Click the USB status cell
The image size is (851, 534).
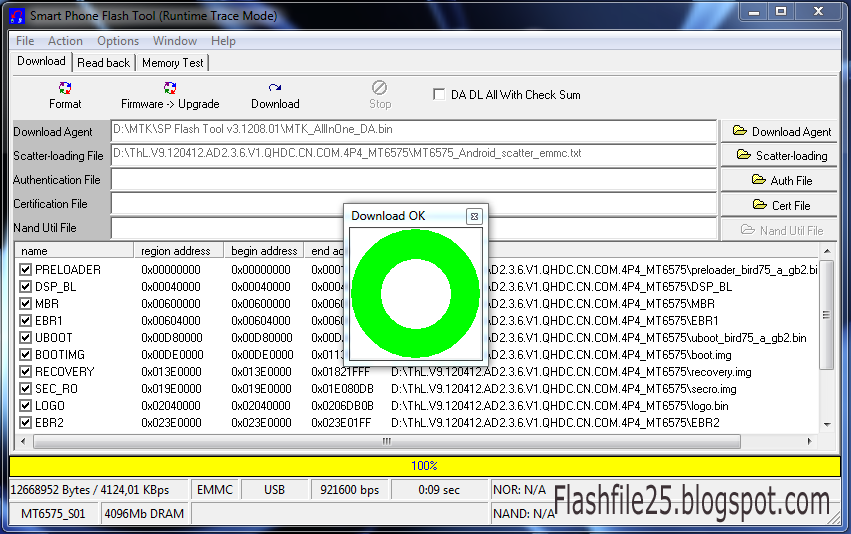click(274, 490)
